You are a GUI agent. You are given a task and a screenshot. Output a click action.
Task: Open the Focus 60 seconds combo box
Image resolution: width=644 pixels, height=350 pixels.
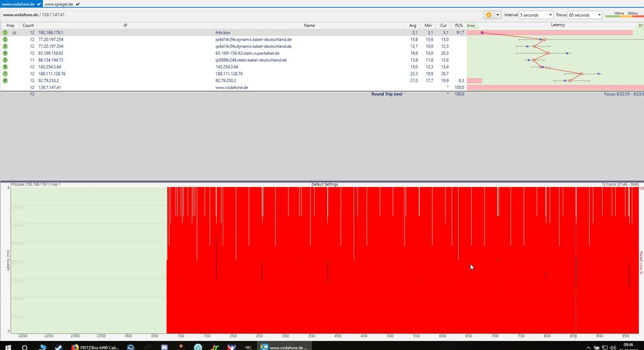pyautogui.click(x=585, y=15)
